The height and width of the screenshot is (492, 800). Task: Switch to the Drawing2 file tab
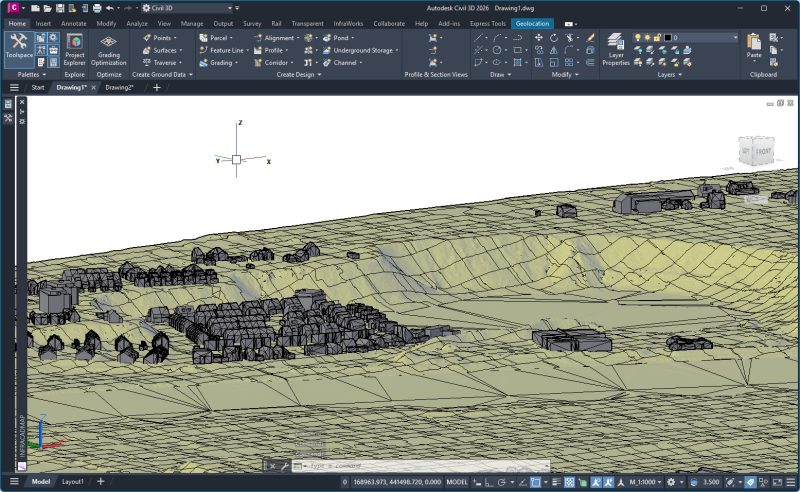click(119, 87)
